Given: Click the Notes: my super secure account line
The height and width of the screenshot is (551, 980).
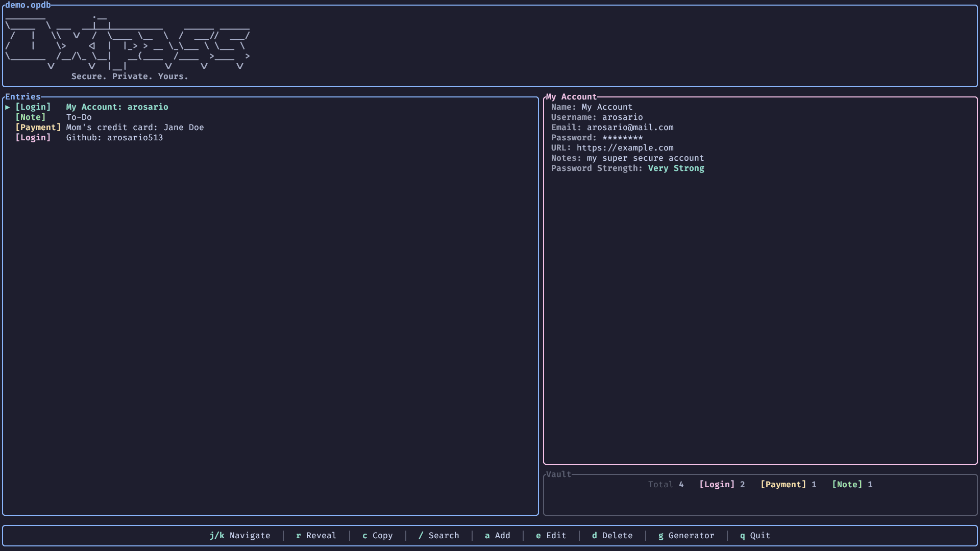Looking at the screenshot, I should 628,158.
